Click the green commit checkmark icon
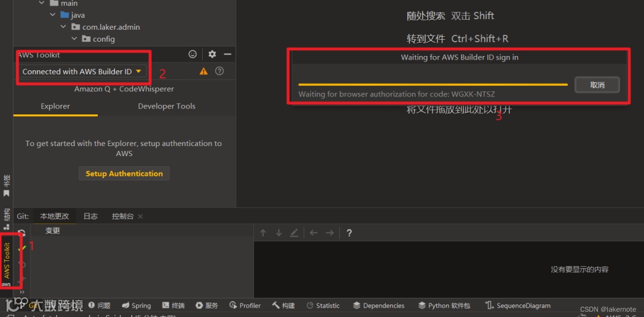This screenshot has height=317, width=644. (22, 248)
